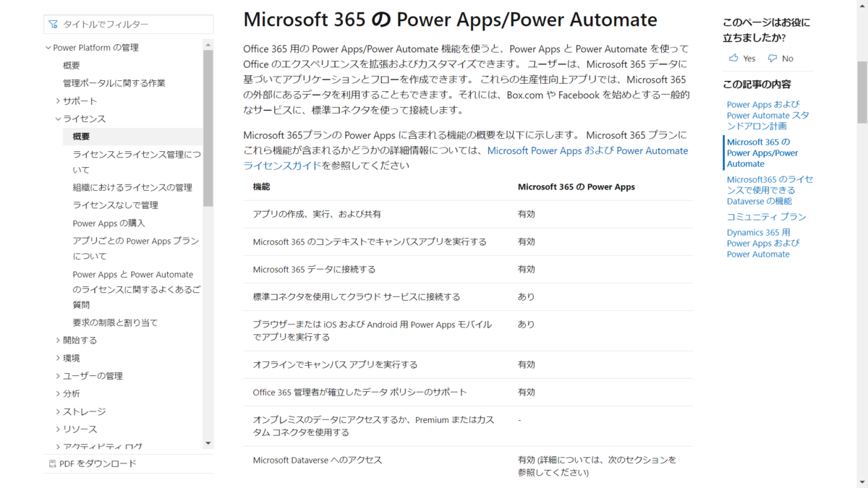Click the このページはお役に立ちましたか? heading
This screenshot has width=868, height=488.
tap(767, 30)
